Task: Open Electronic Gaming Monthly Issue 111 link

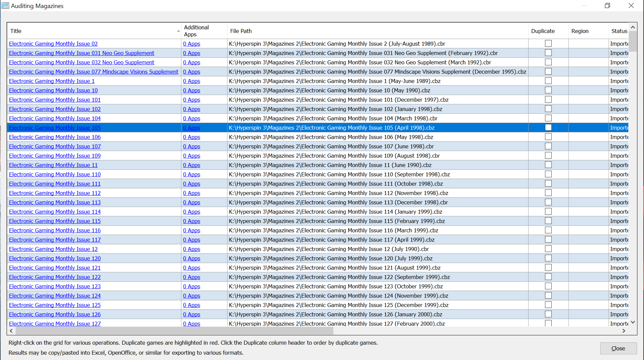Action: click(55, 184)
